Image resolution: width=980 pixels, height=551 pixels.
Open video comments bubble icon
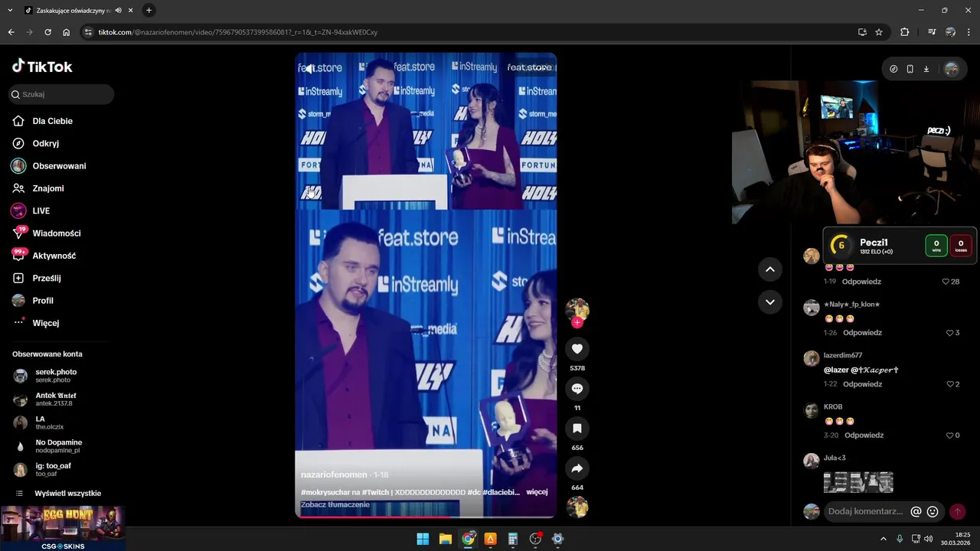(577, 389)
